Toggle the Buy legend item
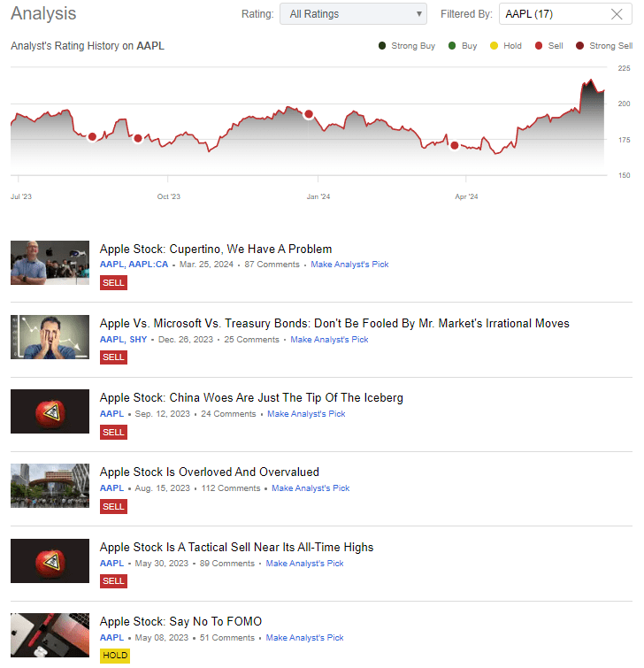This screenshot has width=644, height=668. point(463,46)
